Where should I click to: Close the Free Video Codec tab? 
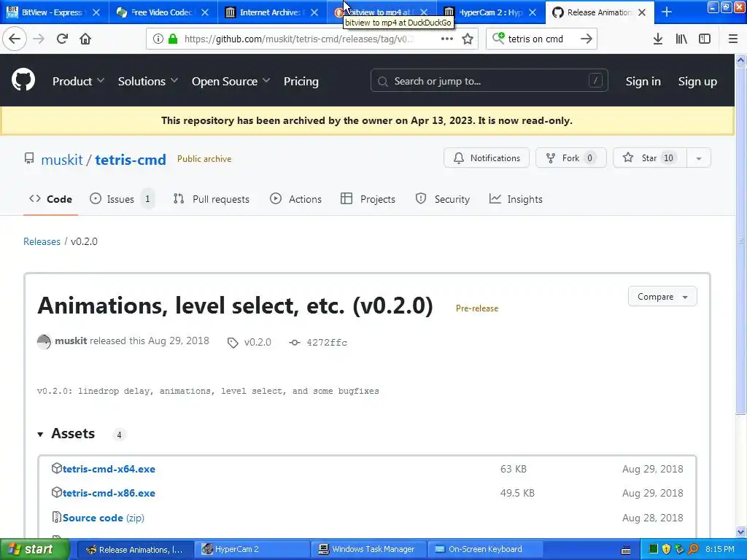205,12
